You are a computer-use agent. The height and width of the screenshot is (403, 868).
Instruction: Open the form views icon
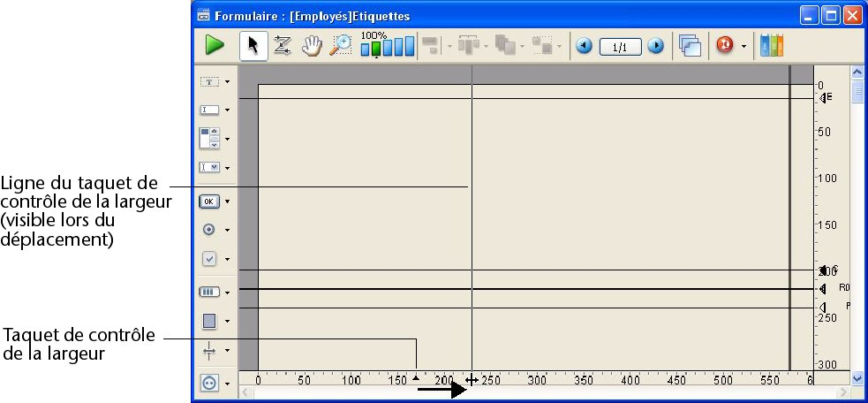coord(689,46)
